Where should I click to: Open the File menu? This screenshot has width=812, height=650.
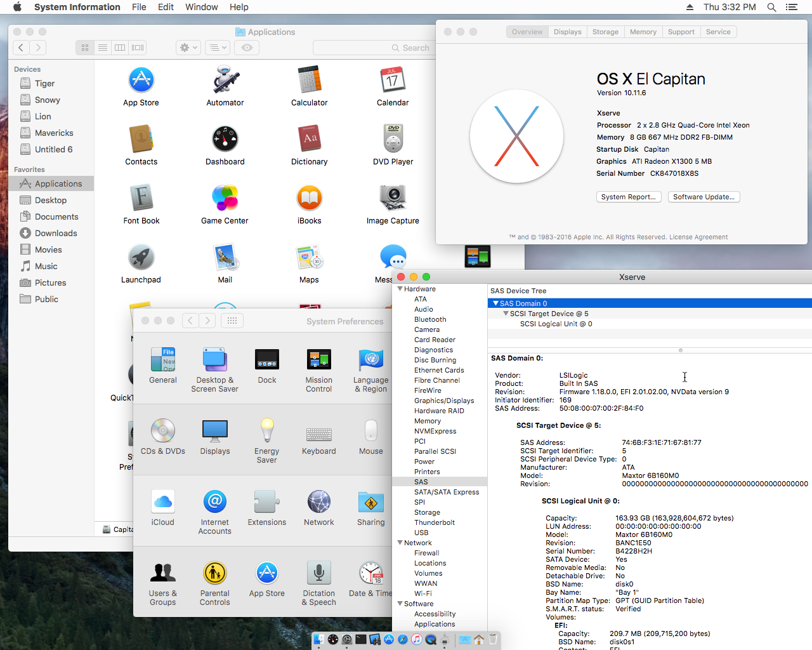pos(139,7)
